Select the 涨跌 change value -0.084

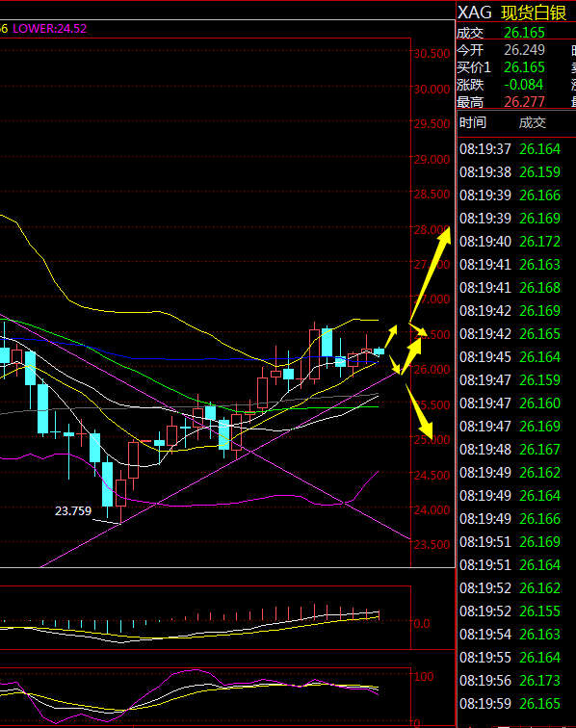[524, 85]
